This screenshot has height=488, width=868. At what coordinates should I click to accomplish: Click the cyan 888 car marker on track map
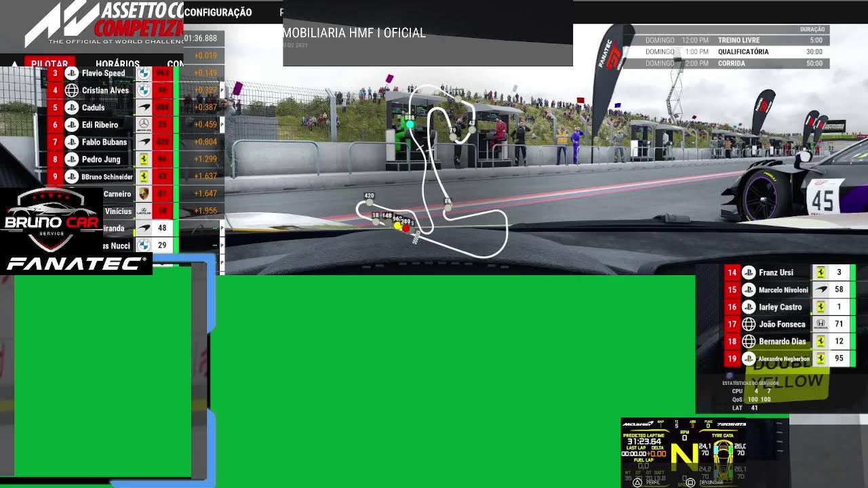pyautogui.click(x=410, y=125)
